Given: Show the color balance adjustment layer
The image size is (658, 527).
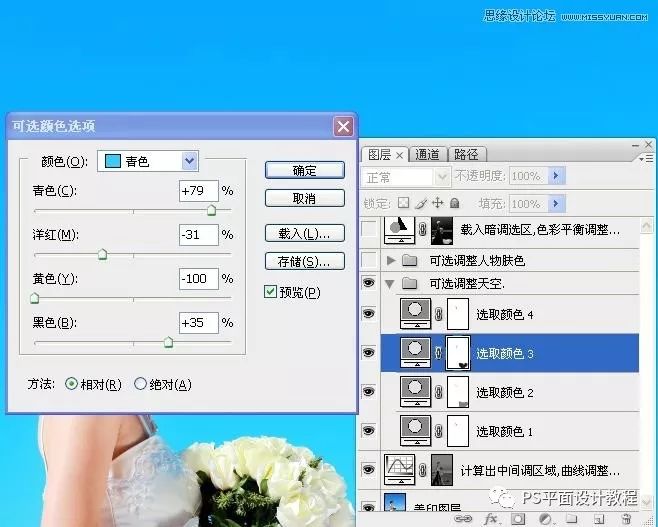Looking at the screenshot, I should [369, 230].
